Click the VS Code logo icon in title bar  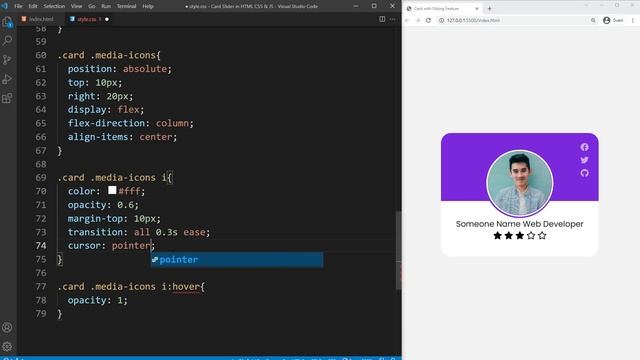click(4, 6)
